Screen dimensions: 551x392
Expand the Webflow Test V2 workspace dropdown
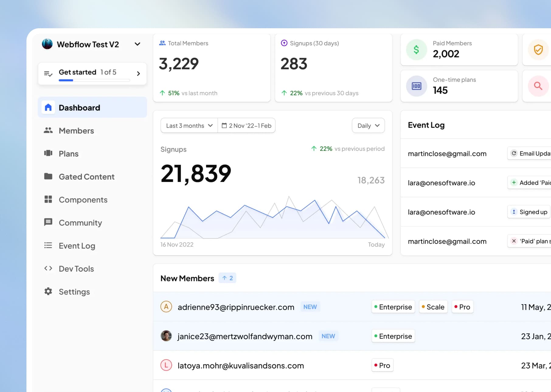pyautogui.click(x=137, y=44)
